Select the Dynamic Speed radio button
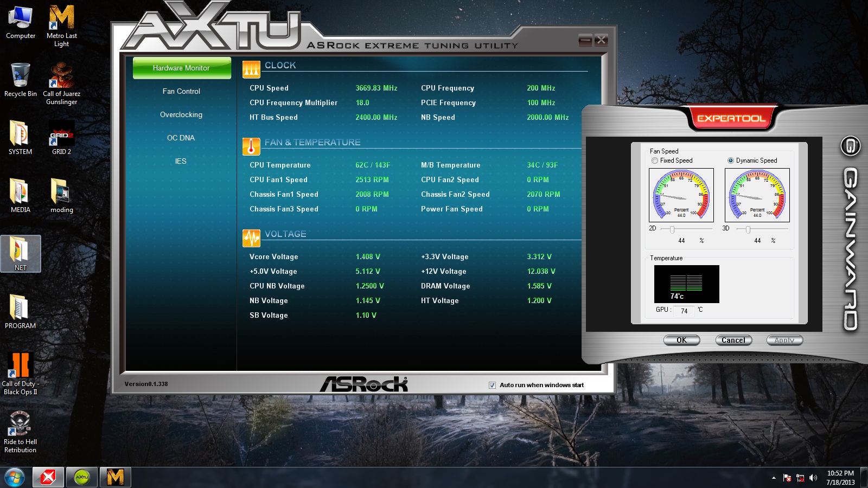 tap(731, 160)
